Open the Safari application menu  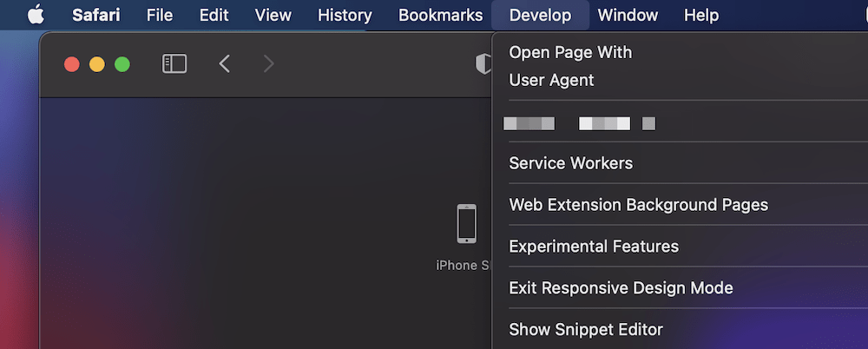(95, 15)
